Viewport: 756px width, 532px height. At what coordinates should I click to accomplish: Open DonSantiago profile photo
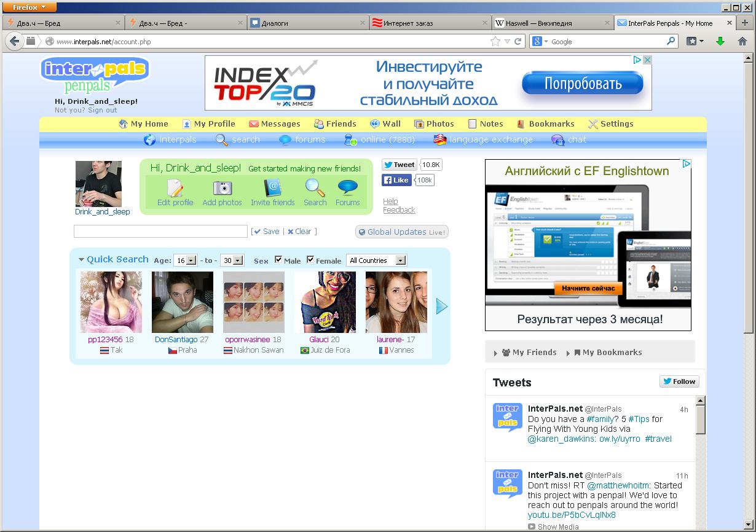coord(183,302)
